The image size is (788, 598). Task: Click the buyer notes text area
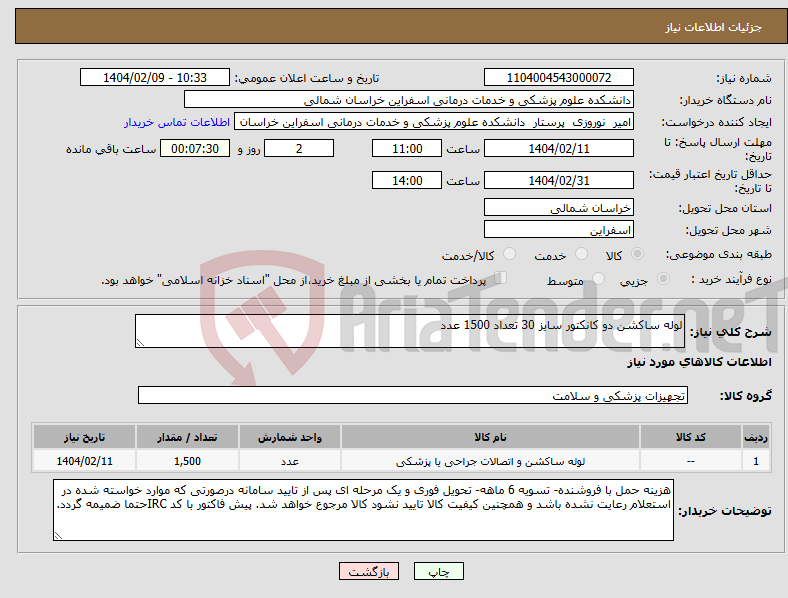coord(363,510)
